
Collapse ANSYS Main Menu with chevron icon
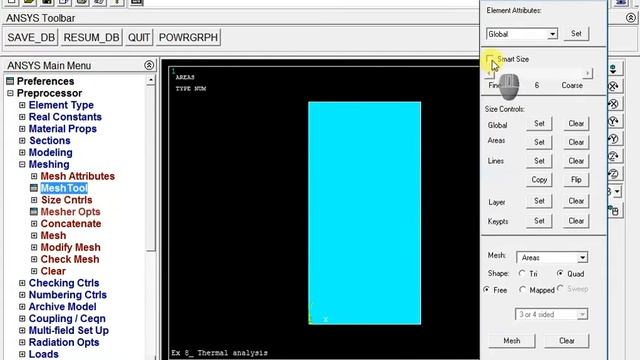(x=149, y=65)
